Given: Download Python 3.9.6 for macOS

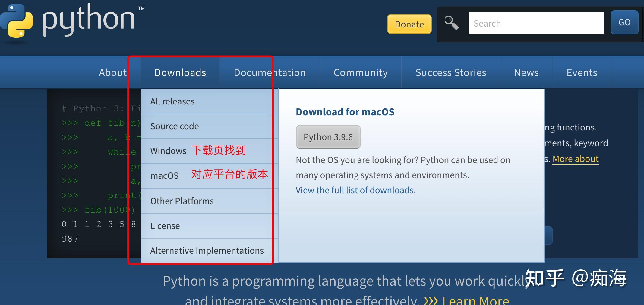Looking at the screenshot, I should click(328, 137).
